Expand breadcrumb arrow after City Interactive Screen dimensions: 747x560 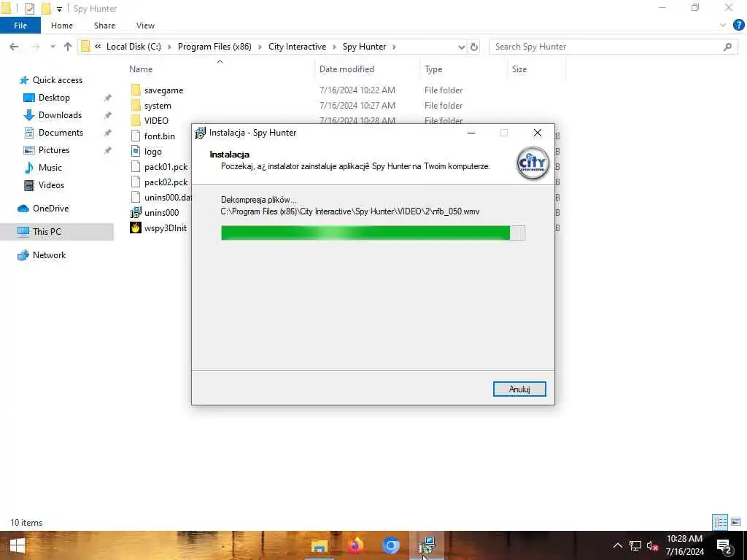click(334, 47)
